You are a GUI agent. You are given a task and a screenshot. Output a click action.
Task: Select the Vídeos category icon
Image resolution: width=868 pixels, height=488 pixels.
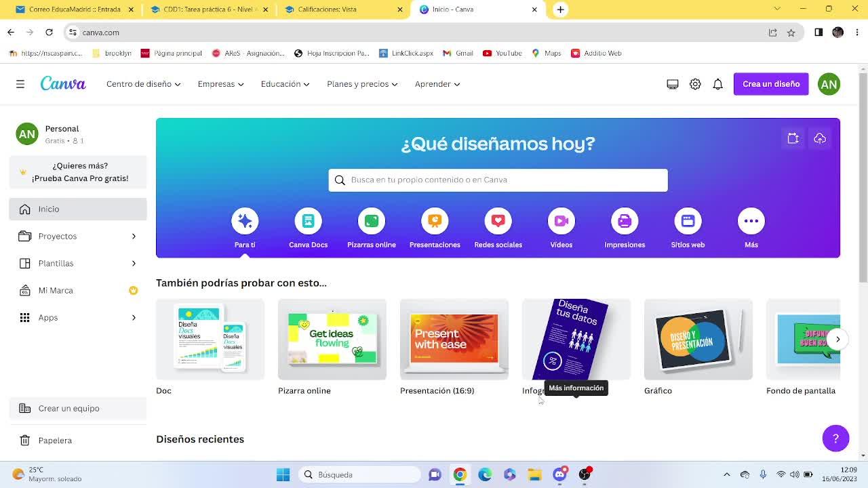click(561, 221)
